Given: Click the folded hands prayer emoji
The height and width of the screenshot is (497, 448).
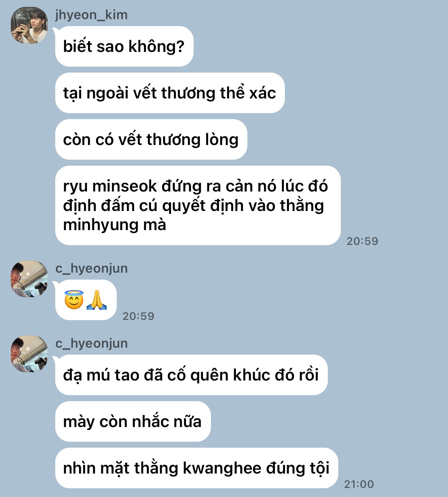Looking at the screenshot, I should (x=97, y=300).
